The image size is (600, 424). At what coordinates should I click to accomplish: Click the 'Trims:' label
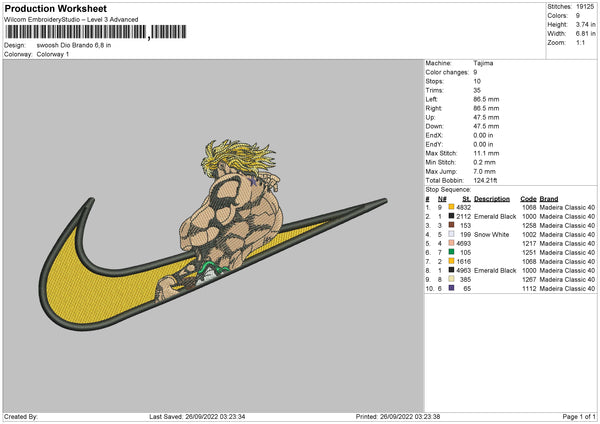[x=434, y=90]
